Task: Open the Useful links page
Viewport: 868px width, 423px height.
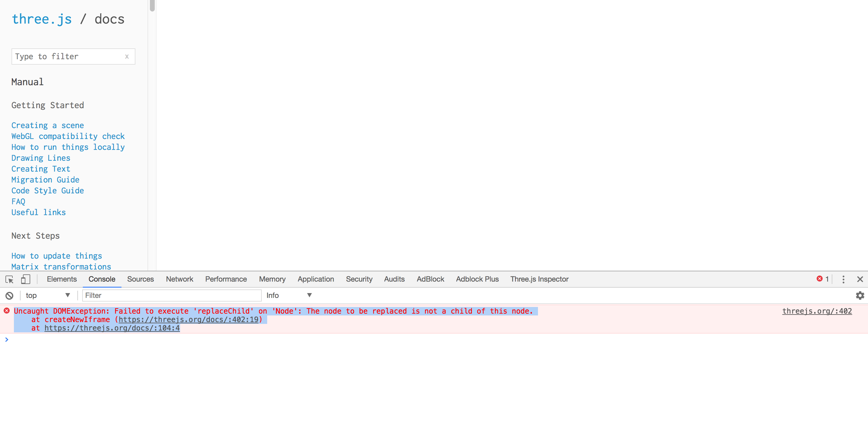Action: [x=38, y=212]
